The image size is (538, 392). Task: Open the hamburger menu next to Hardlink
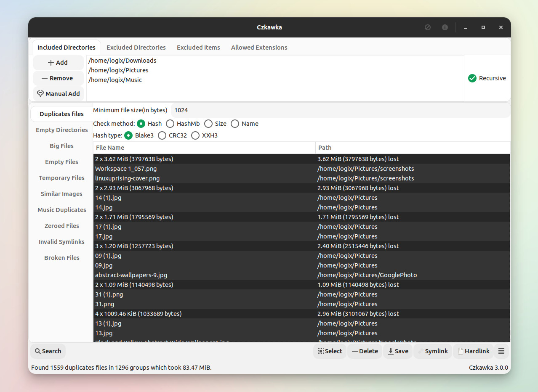pos(501,351)
